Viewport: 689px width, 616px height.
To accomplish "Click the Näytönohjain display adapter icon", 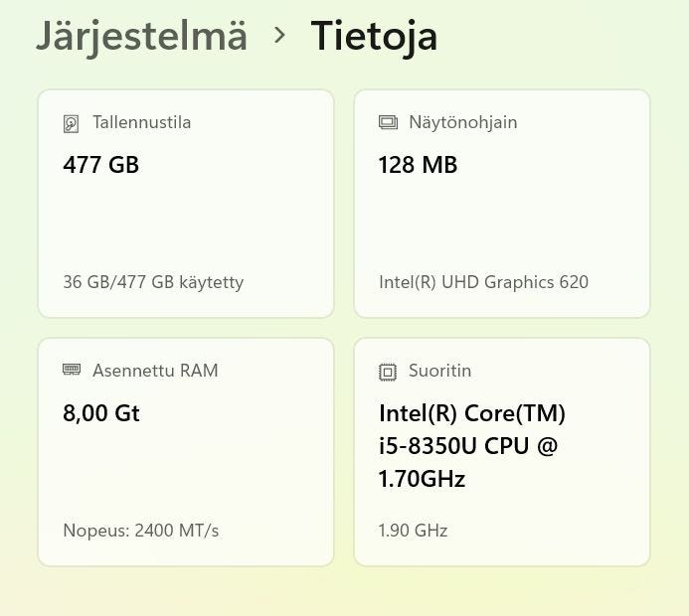I will point(388,123).
